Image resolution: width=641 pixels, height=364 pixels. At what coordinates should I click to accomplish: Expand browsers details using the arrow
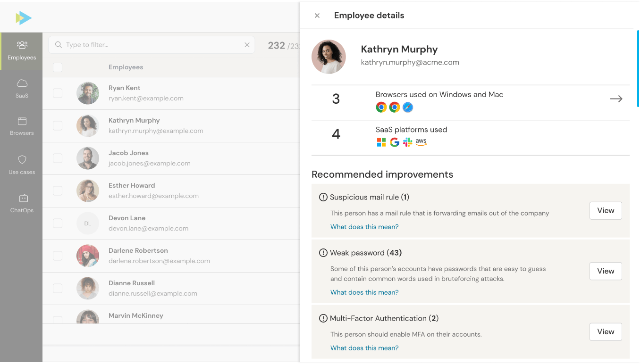point(616,99)
